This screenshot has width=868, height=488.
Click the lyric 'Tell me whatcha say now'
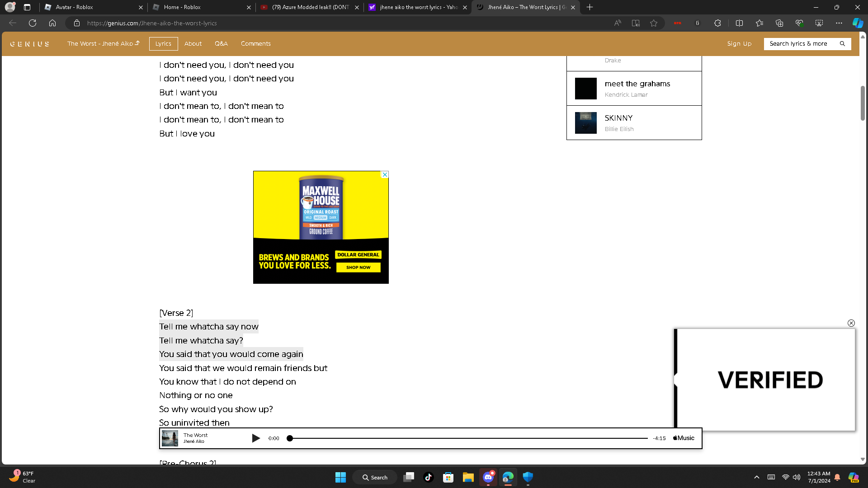[x=209, y=327]
